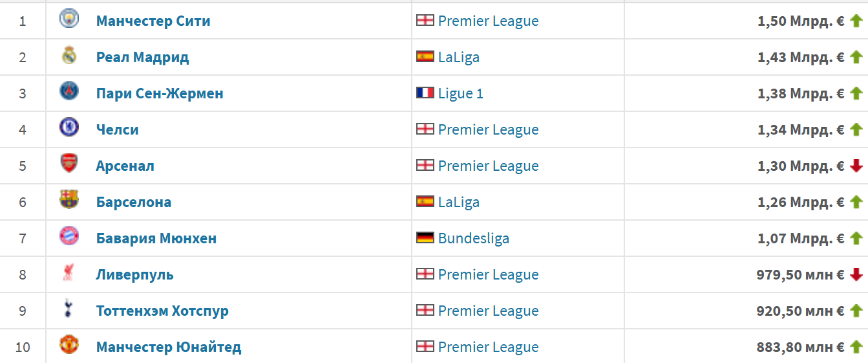Click the Tottenham Hotspur crest icon
868x363 pixels.
[69, 309]
